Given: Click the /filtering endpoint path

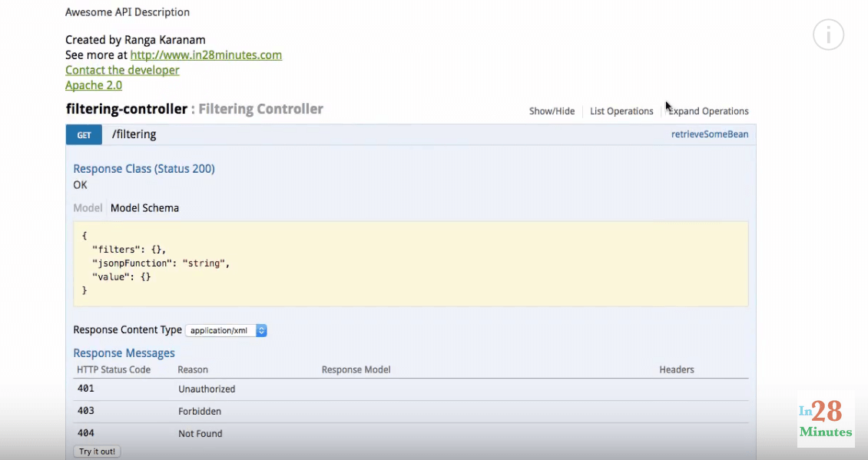Looking at the screenshot, I should 134,134.
